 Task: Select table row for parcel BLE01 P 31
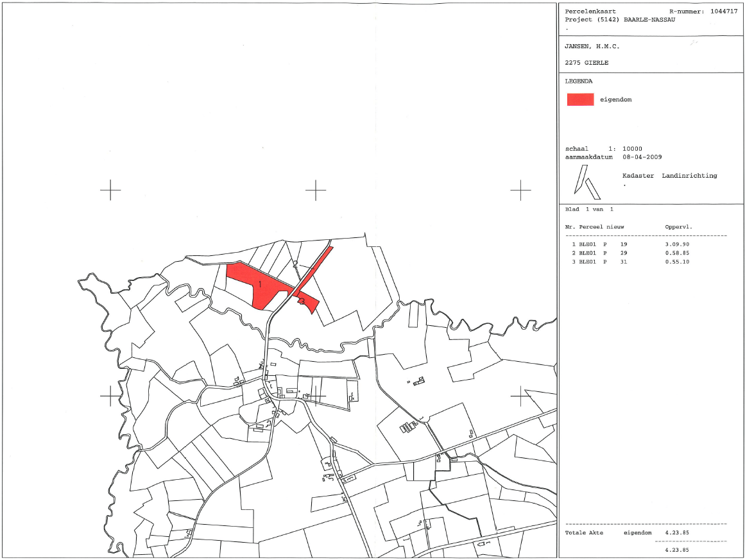point(631,262)
